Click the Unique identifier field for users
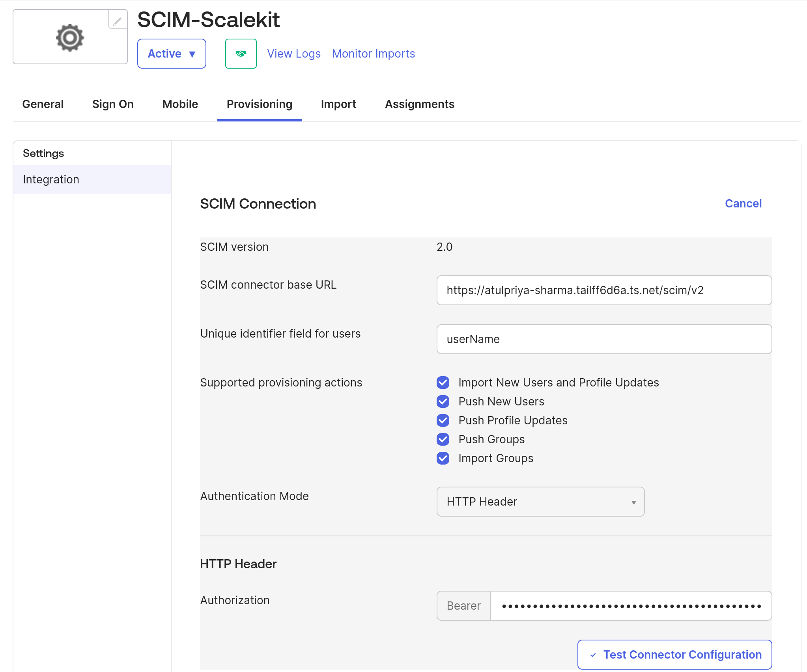 pyautogui.click(x=604, y=339)
